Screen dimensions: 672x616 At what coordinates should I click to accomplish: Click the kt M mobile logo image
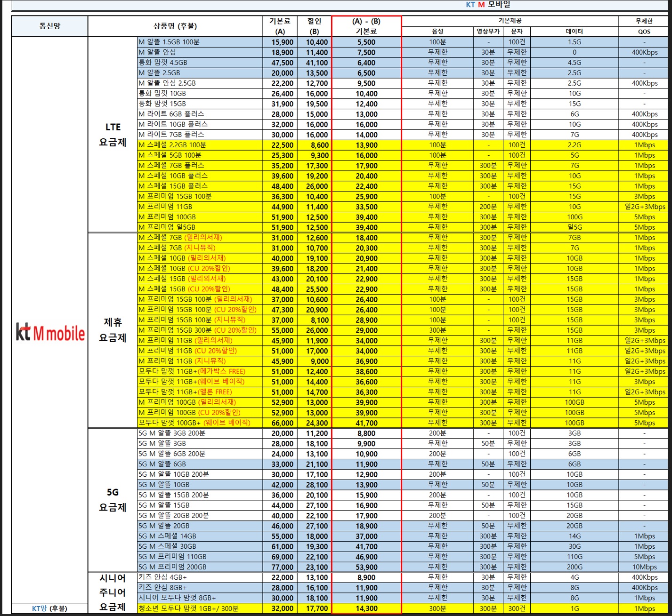click(50, 332)
